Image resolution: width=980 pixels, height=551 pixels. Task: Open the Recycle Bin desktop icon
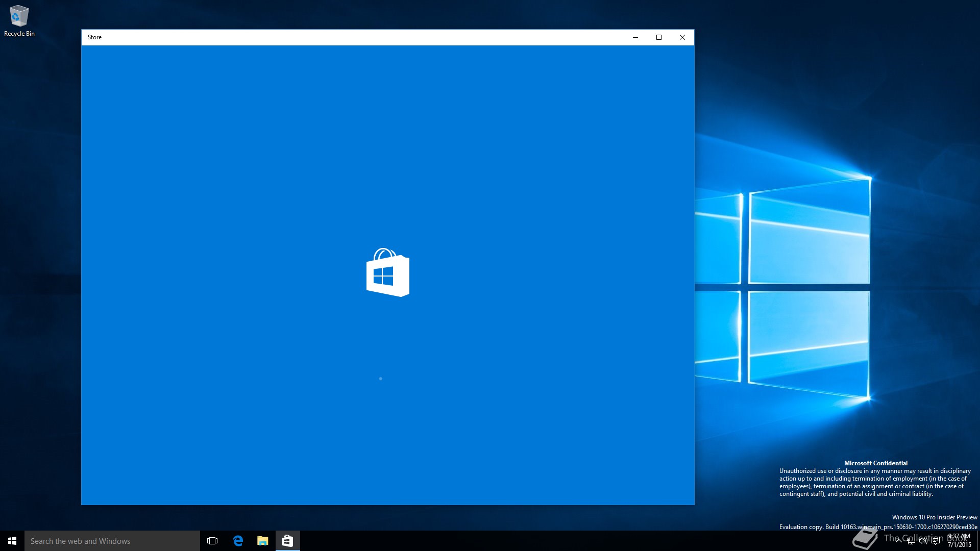[x=19, y=21]
